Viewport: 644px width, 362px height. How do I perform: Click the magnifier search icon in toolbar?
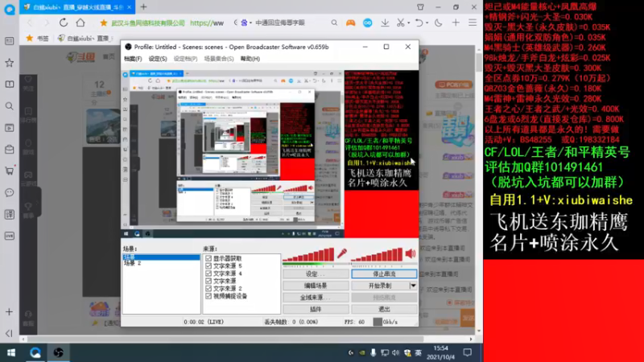[334, 23]
